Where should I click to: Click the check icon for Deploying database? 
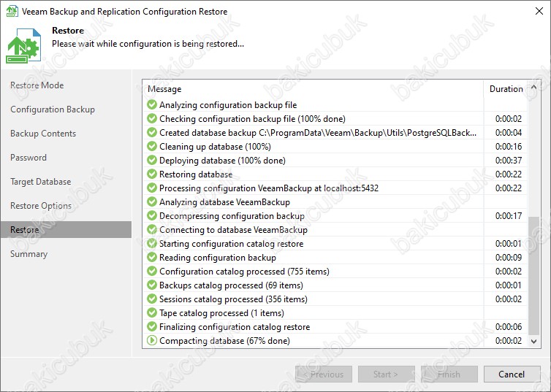pyautogui.click(x=152, y=160)
